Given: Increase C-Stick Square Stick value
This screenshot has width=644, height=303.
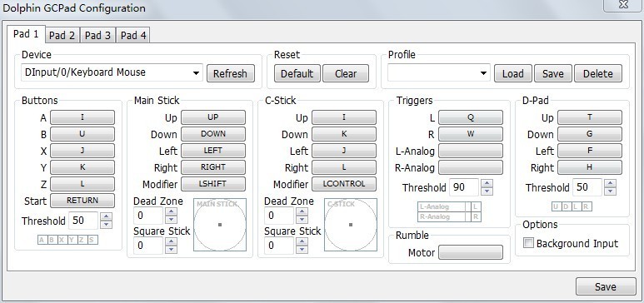Looking at the screenshot, I should pyautogui.click(x=302, y=241).
